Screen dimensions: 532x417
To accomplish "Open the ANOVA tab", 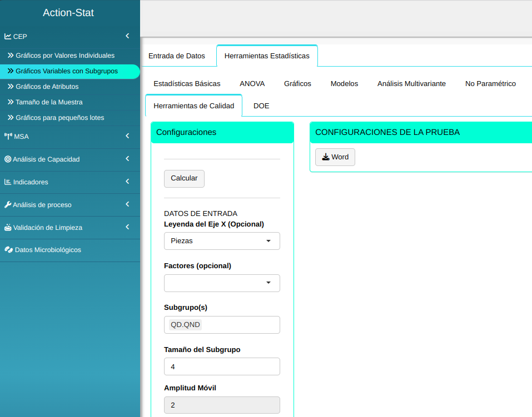I will click(x=252, y=84).
